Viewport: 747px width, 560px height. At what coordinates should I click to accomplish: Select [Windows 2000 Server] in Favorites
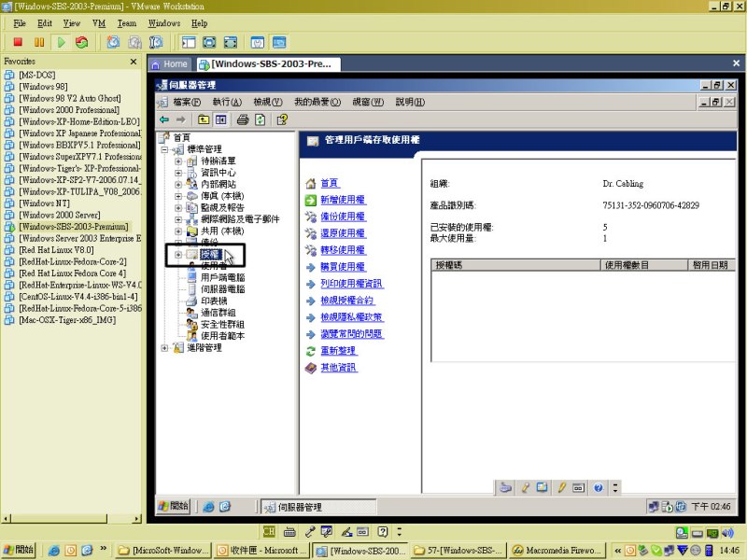coord(60,215)
